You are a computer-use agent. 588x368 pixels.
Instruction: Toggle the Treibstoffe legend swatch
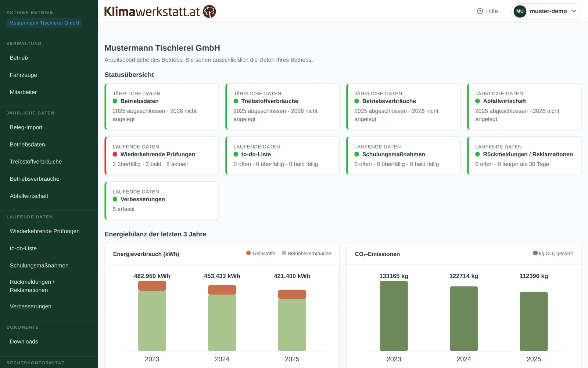point(248,253)
